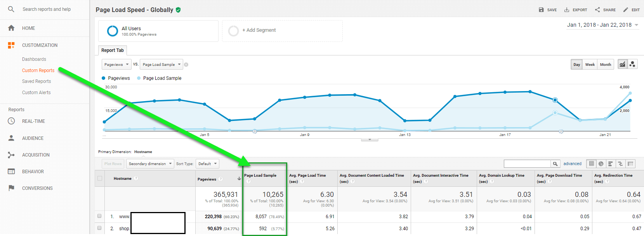The image size is (644, 236).
Task: Open the HOME section icon
Action: click(11, 28)
